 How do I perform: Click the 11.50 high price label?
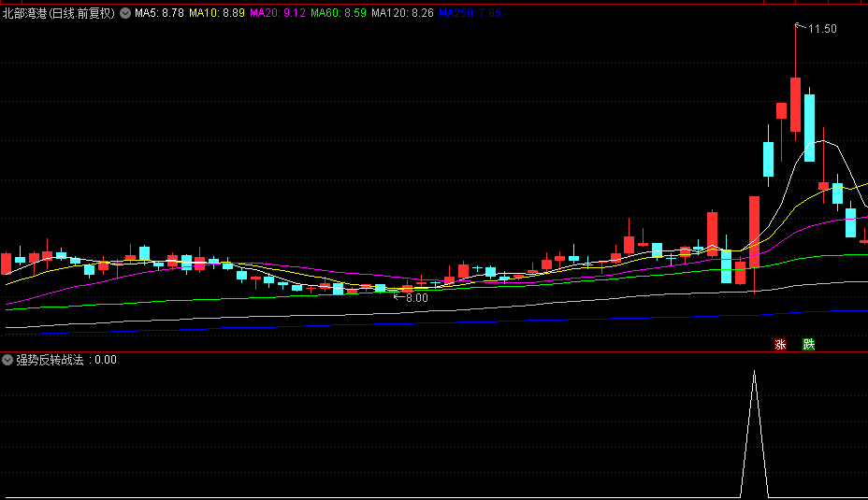pyautogui.click(x=822, y=29)
